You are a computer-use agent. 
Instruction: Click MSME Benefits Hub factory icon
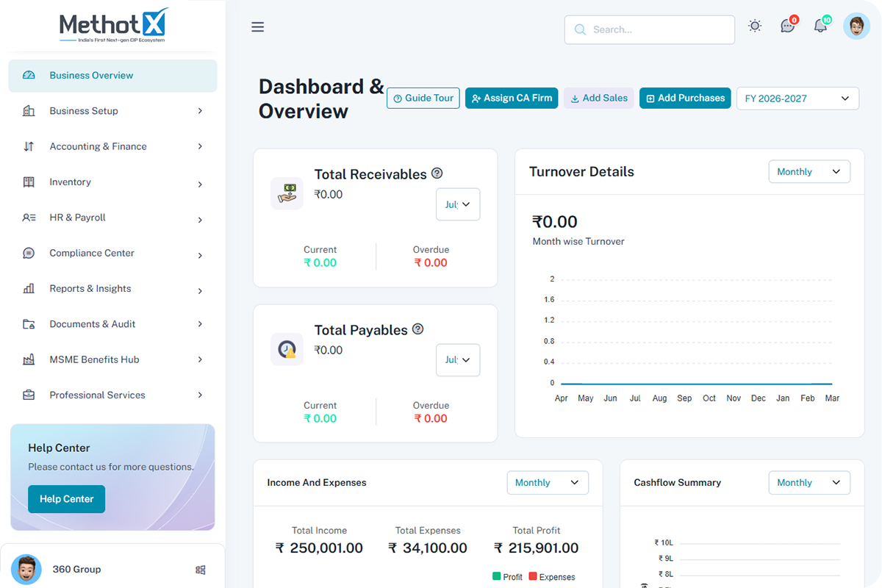click(x=29, y=359)
